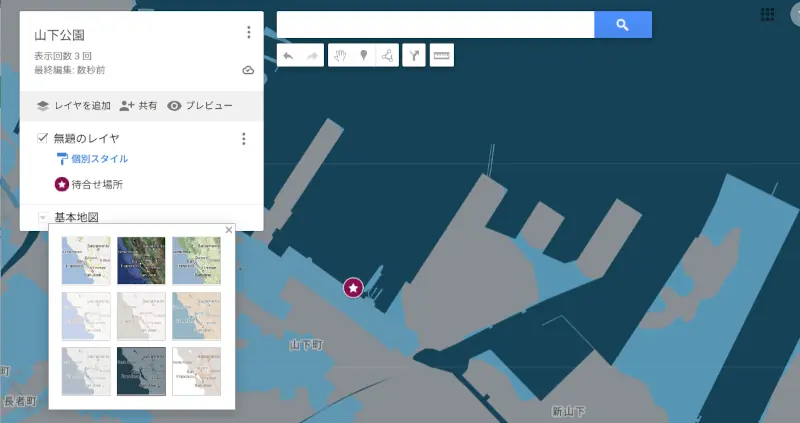The image size is (800, 423).
Task: Click the search magnifier button
Action: click(622, 25)
